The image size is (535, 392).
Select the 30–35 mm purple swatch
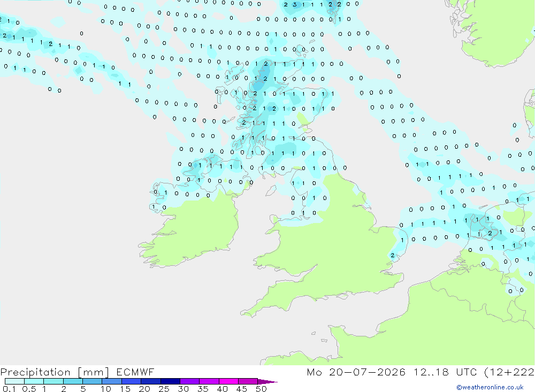190,381
